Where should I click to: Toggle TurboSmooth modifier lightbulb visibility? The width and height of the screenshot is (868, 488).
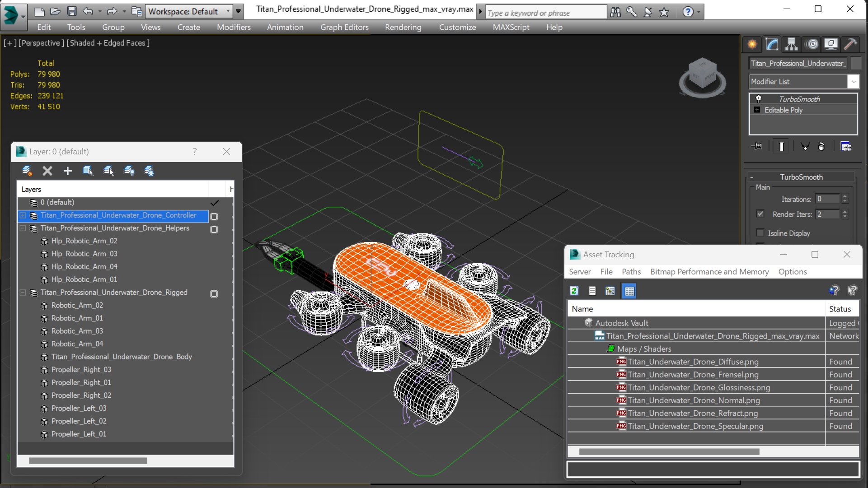tap(759, 99)
